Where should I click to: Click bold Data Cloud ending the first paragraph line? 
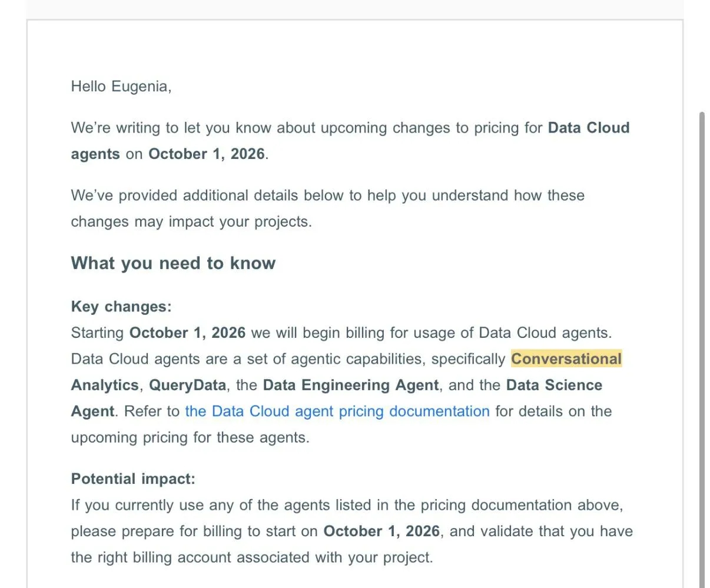coord(589,128)
